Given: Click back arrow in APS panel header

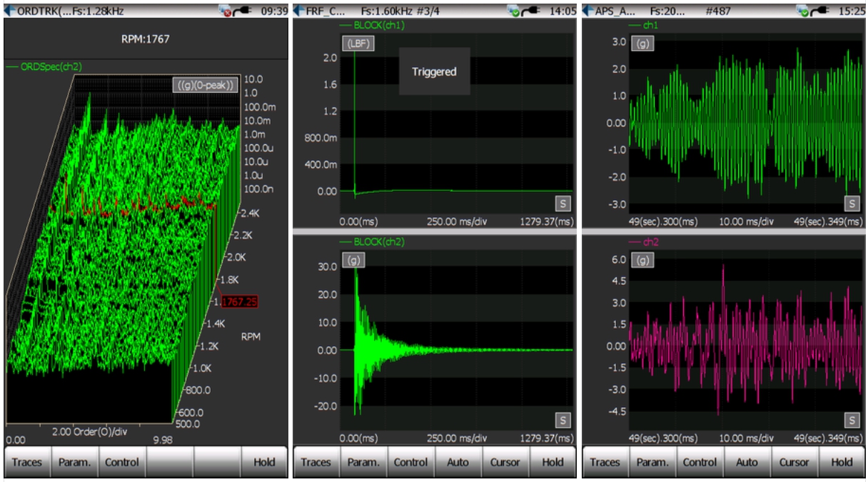Looking at the screenshot, I should 588,11.
